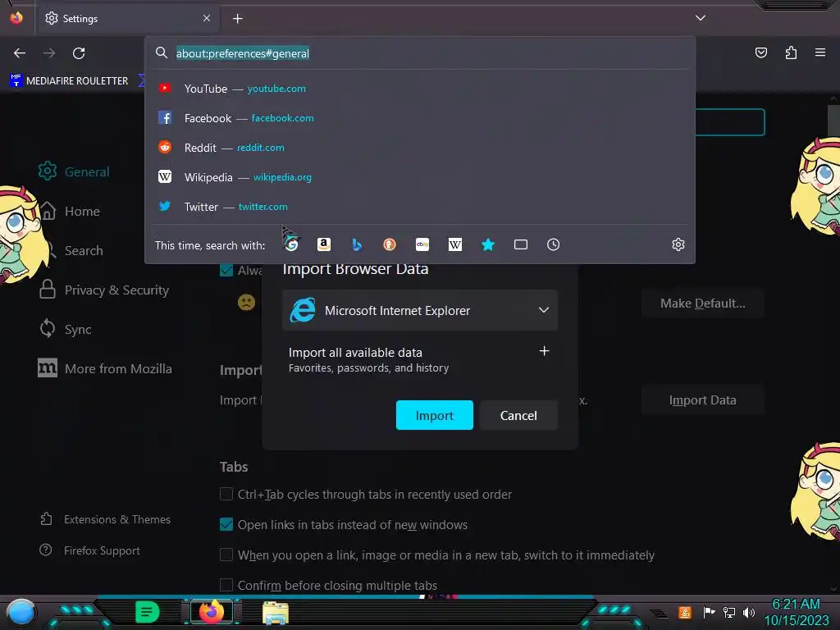Expand Microsoft Internet Explorer browser dropdown
The width and height of the screenshot is (840, 630).
coord(420,310)
